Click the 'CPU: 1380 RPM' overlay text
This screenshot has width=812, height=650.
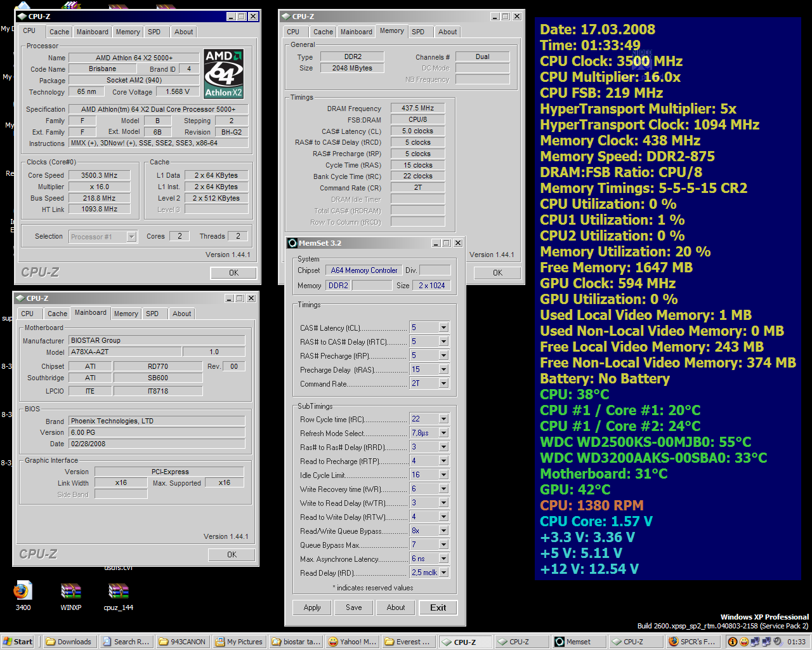[x=592, y=506]
